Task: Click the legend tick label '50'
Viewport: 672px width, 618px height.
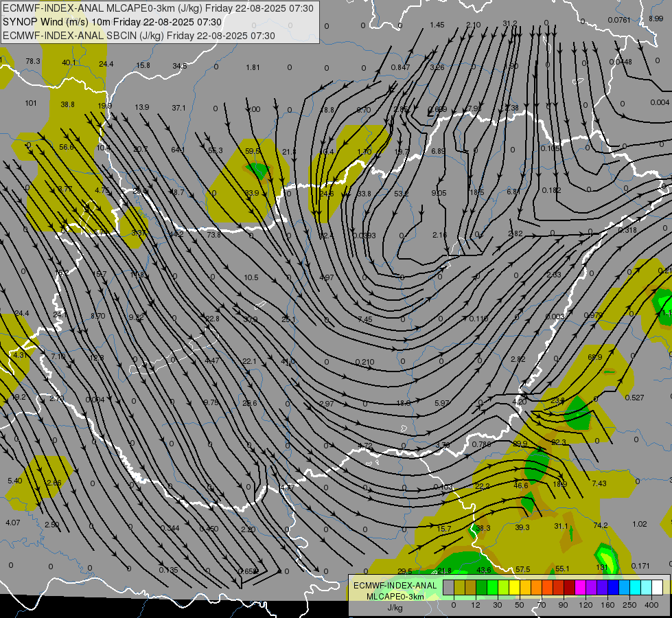Action: click(520, 605)
